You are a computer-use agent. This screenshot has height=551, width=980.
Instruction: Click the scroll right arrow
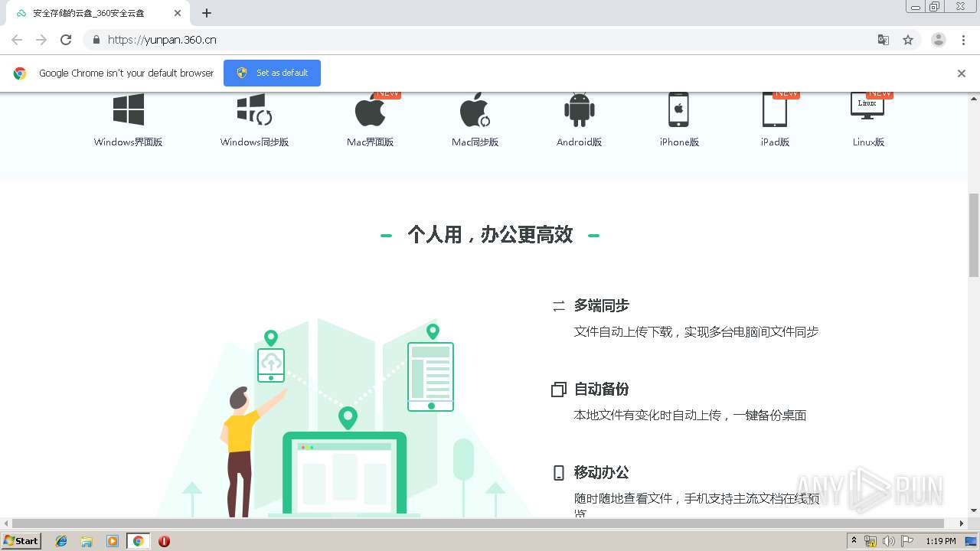(x=962, y=523)
